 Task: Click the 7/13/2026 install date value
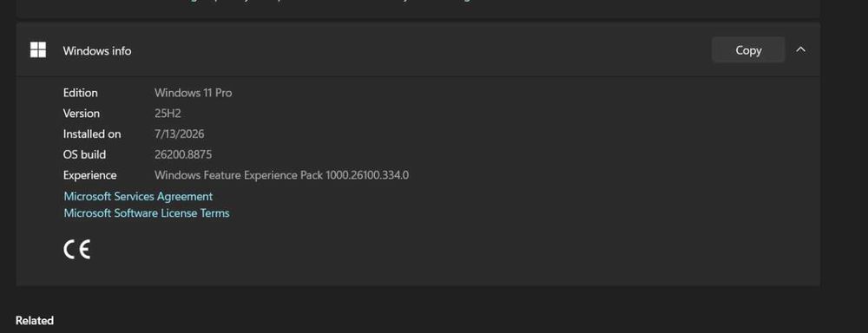180,134
